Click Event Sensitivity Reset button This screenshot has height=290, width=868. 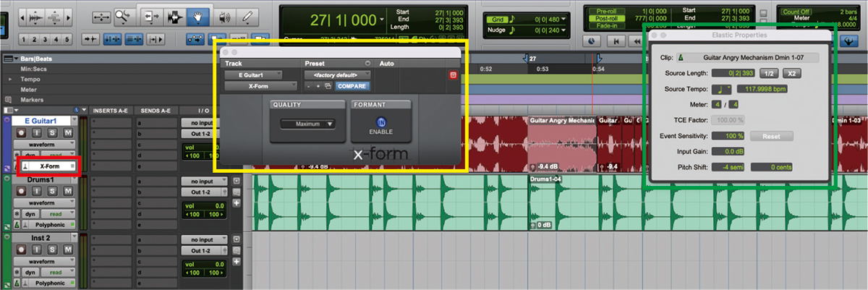[x=772, y=136]
